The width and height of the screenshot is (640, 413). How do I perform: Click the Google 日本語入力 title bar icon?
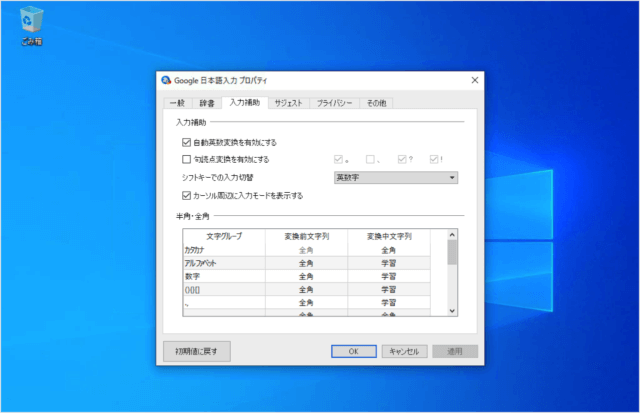pos(166,80)
